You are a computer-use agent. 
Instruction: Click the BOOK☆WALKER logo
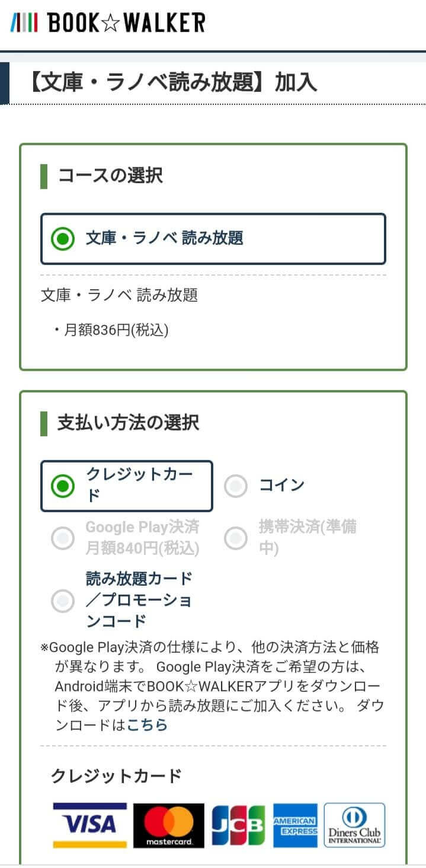click(108, 23)
